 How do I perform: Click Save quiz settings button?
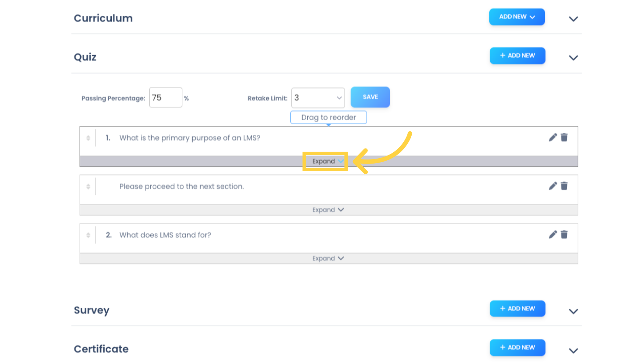click(x=370, y=97)
